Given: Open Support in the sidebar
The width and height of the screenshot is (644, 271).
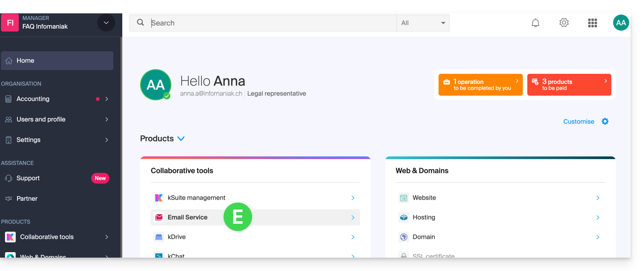Looking at the screenshot, I should tap(28, 178).
